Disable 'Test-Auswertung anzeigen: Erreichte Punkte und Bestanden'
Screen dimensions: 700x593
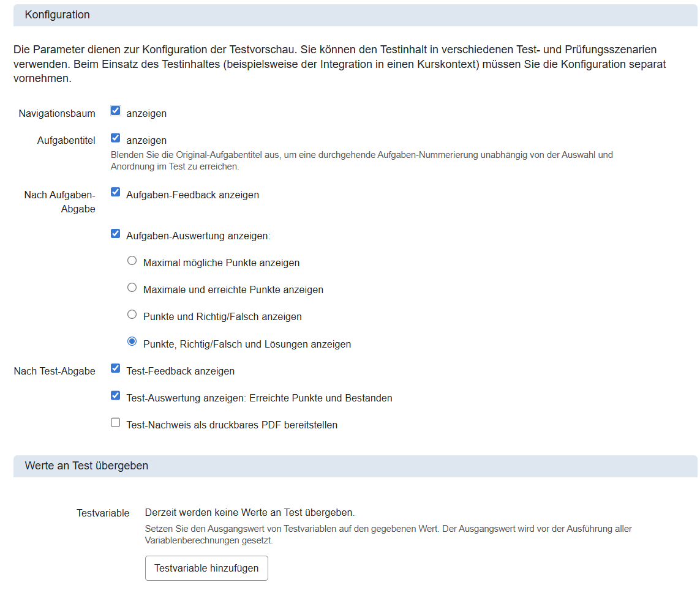tap(115, 395)
